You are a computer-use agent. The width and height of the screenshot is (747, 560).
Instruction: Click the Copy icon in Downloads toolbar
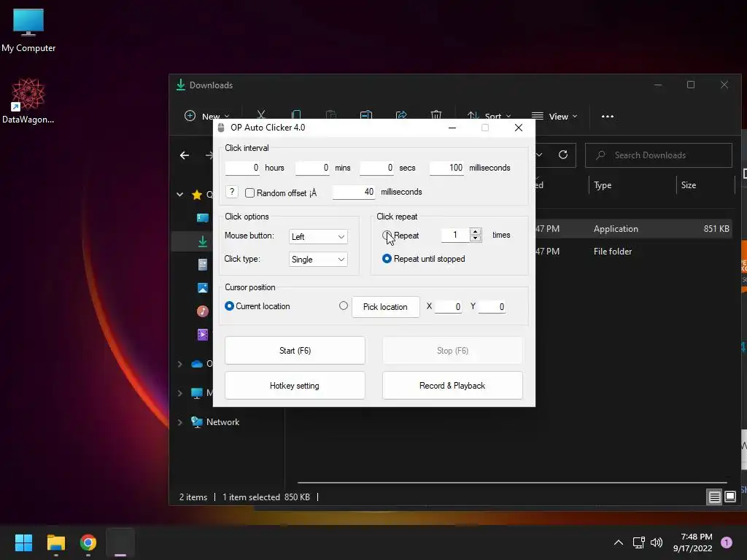[x=296, y=114]
